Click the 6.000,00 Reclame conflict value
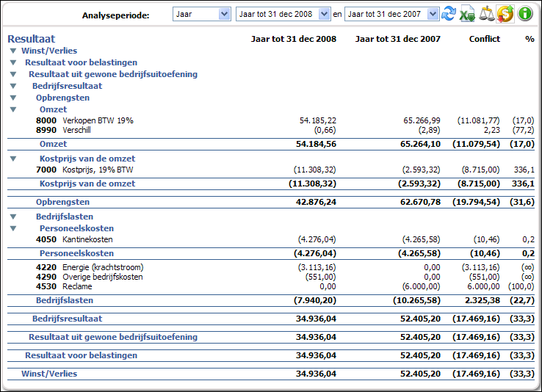Screen dimensions: 542x392 click(483, 287)
